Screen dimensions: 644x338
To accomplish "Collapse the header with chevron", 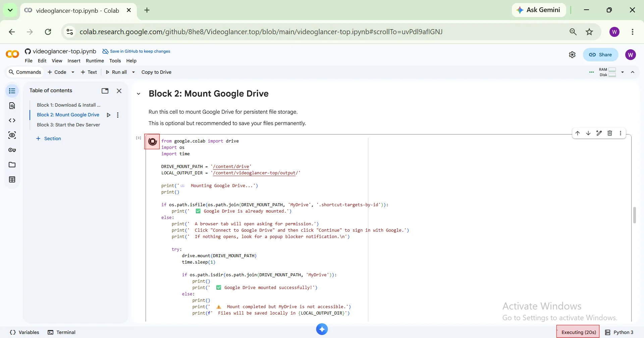I will (x=633, y=72).
